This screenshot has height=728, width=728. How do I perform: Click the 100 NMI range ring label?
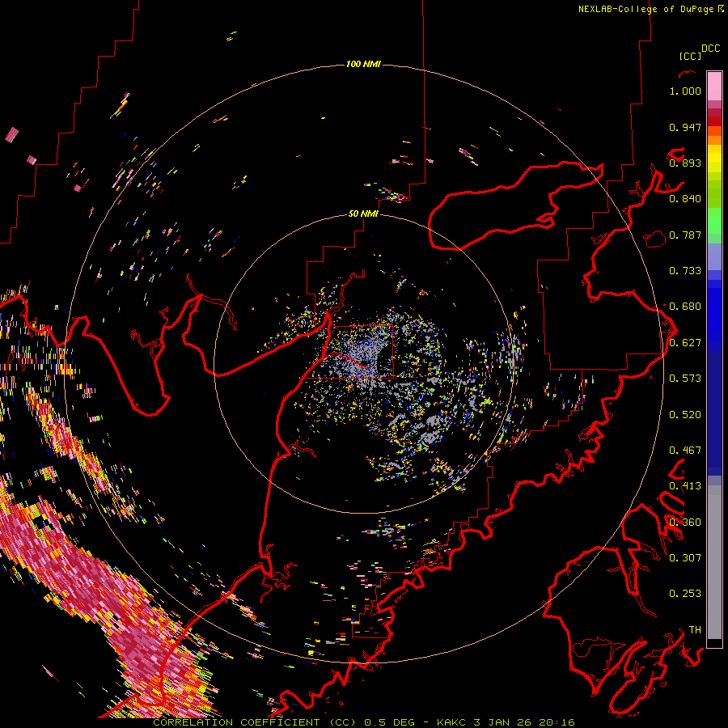click(x=363, y=64)
